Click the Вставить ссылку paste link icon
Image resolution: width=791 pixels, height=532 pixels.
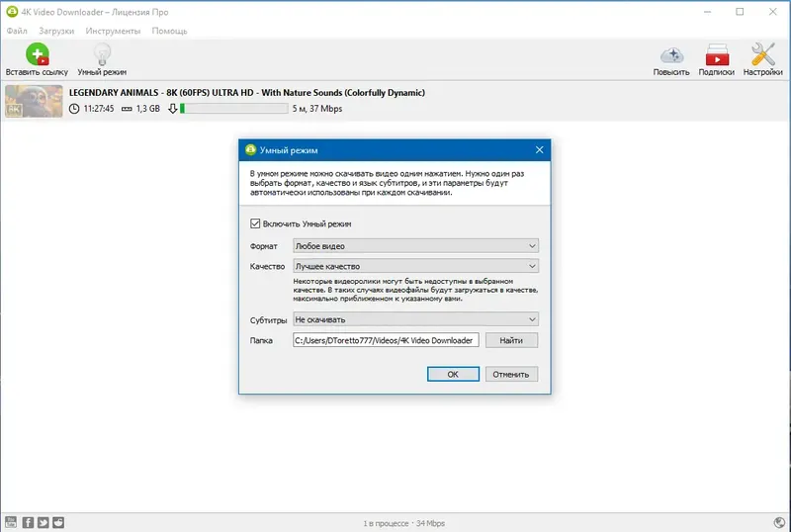(x=38, y=54)
